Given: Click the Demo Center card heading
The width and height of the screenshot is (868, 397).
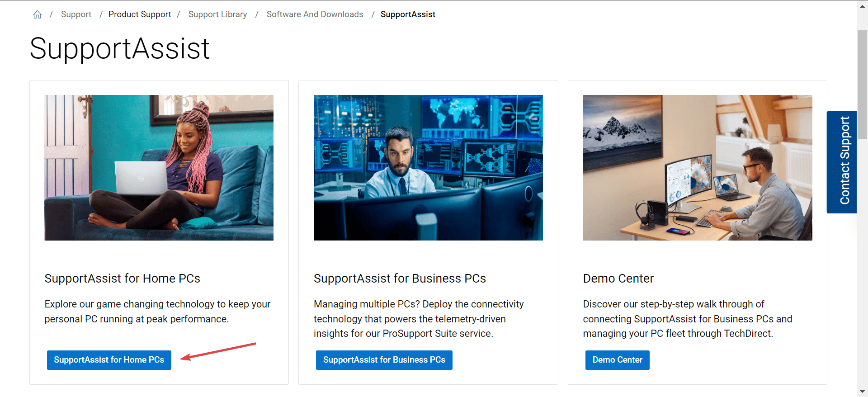Looking at the screenshot, I should click(x=618, y=279).
